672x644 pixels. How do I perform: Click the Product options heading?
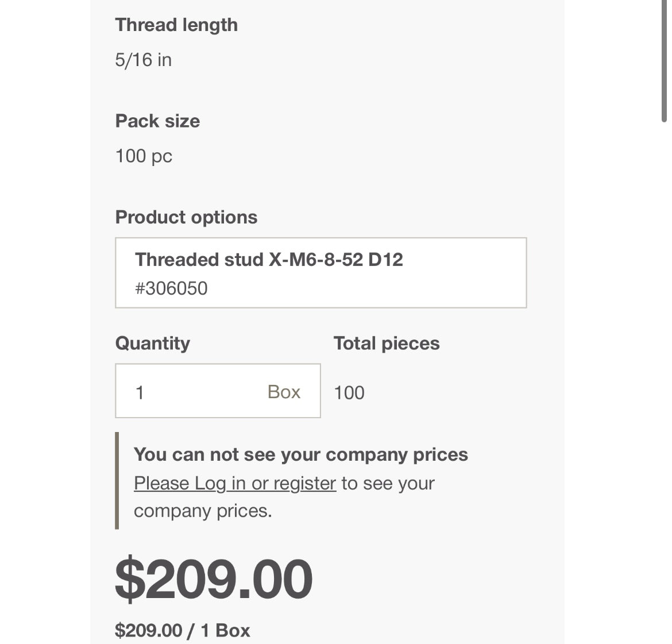pyautogui.click(x=186, y=217)
